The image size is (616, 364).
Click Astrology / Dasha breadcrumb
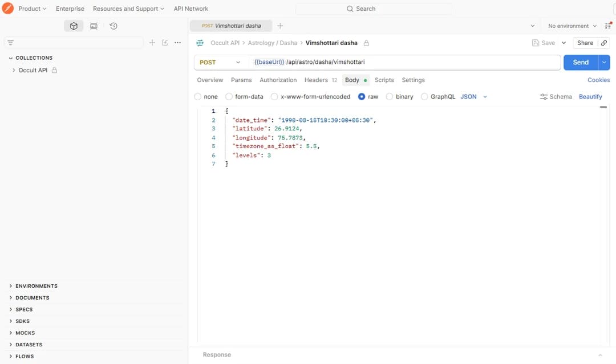[272, 43]
